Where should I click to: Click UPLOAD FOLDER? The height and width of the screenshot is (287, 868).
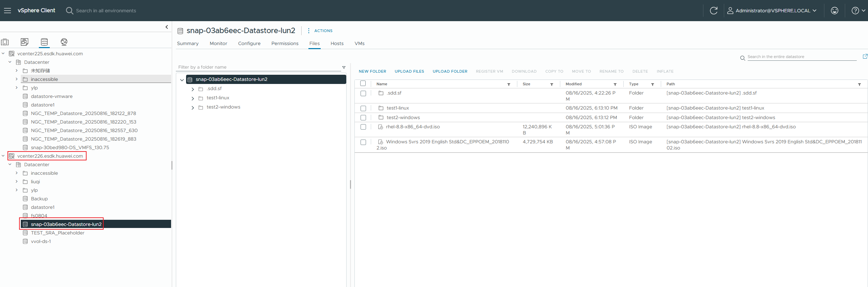coord(450,71)
